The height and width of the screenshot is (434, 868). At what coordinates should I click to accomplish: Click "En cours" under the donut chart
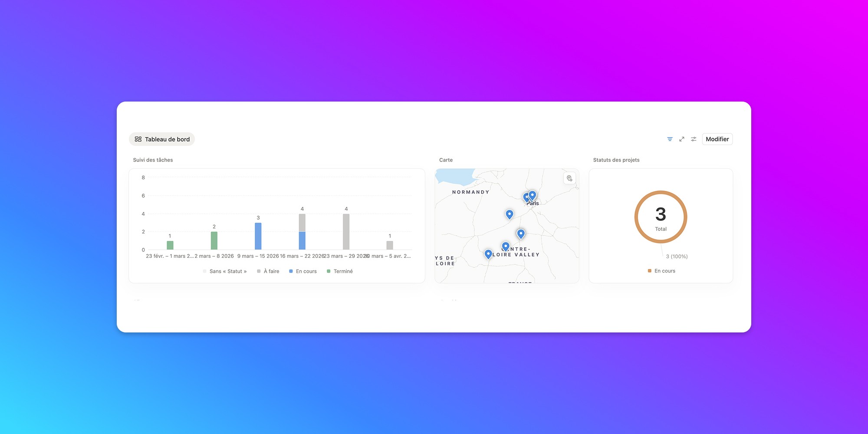(664, 270)
